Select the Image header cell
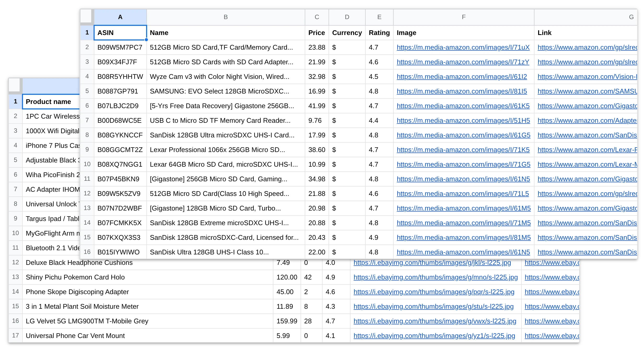644x350 pixels. (x=464, y=33)
